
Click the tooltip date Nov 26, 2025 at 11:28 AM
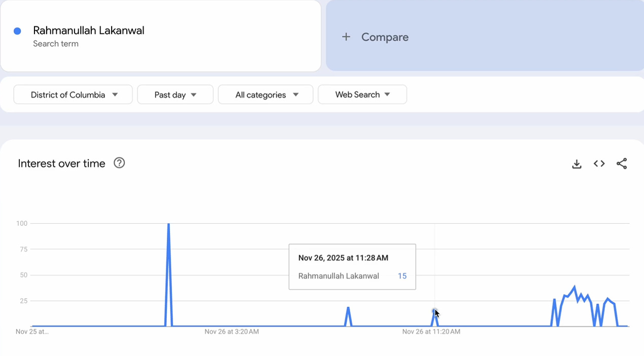point(343,258)
